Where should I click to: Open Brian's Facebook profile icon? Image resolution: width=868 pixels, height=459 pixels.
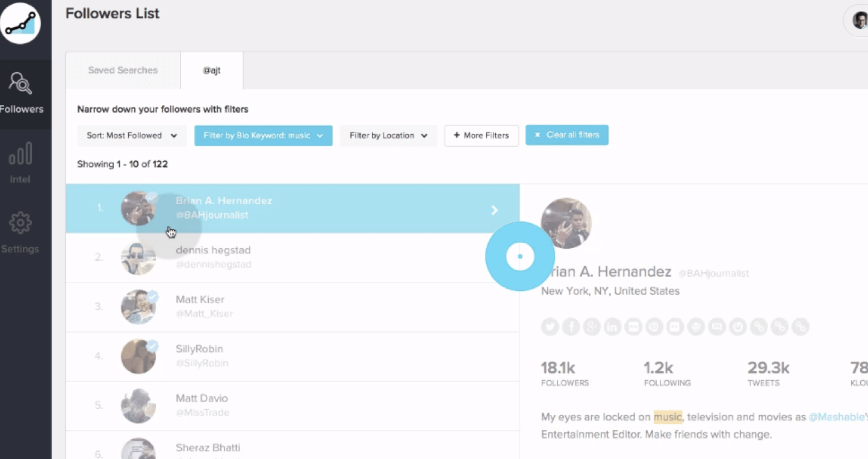571,326
